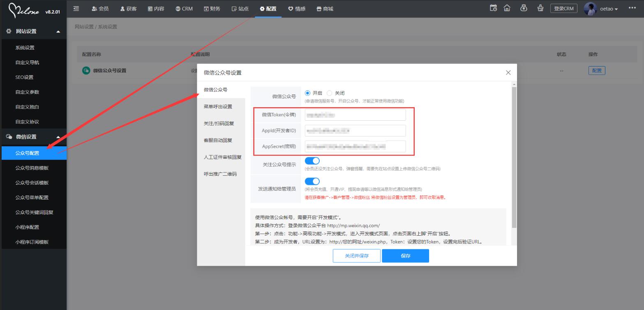Open the CRM top menu
This screenshot has width=644, height=310.
pos(184,9)
